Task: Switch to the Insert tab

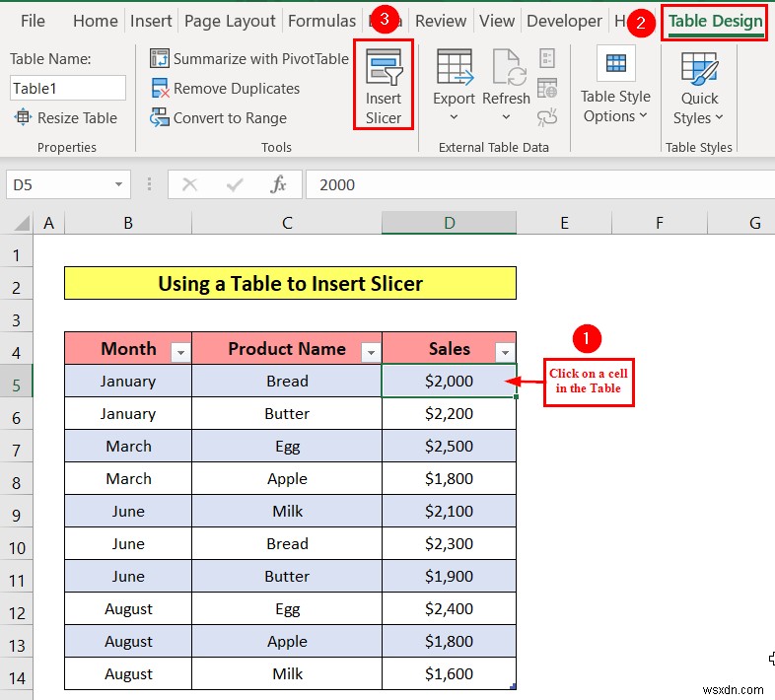Action: (x=151, y=22)
